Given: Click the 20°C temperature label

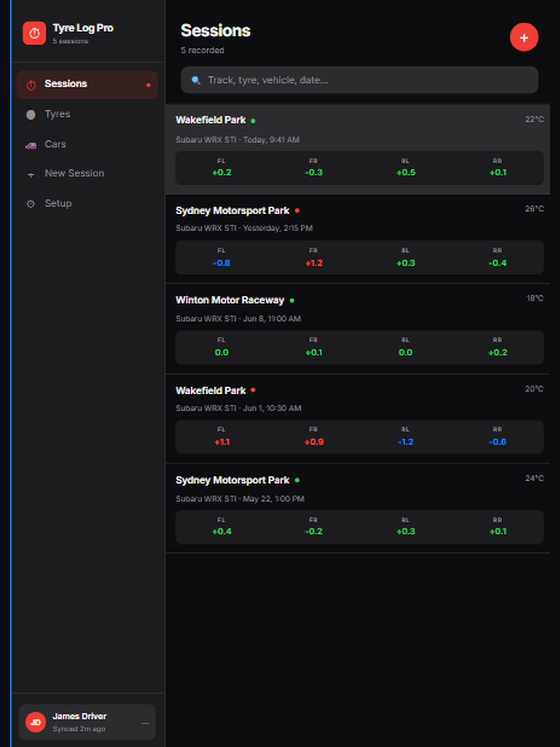Looking at the screenshot, I should (x=534, y=389).
